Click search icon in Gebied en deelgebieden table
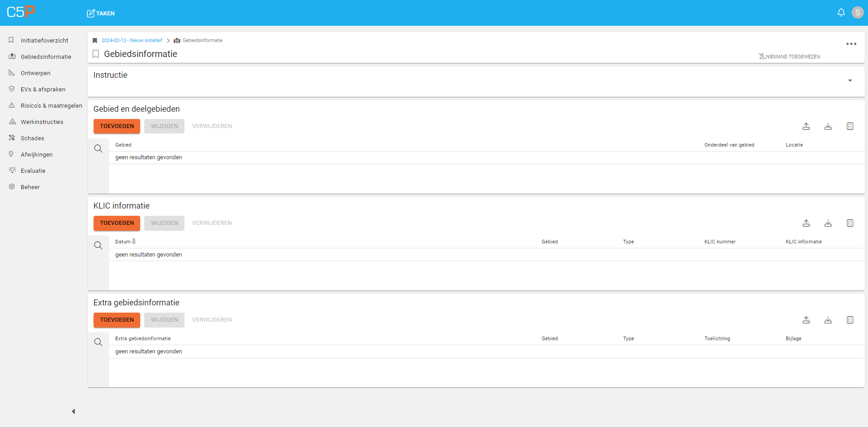The image size is (868, 428). (x=98, y=148)
